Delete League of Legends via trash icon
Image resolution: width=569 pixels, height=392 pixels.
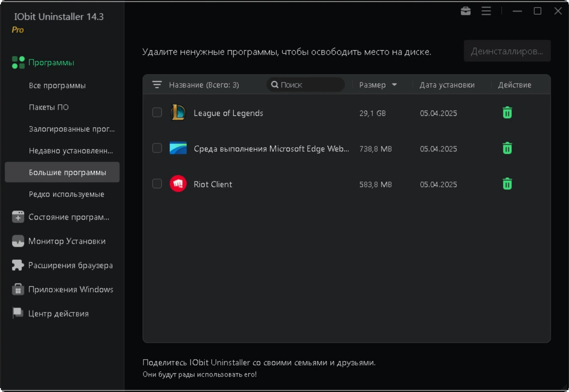pos(507,113)
